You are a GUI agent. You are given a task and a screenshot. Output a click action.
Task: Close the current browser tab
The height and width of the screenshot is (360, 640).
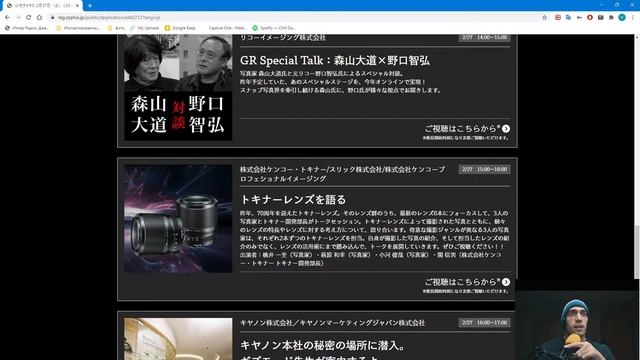[x=77, y=6]
